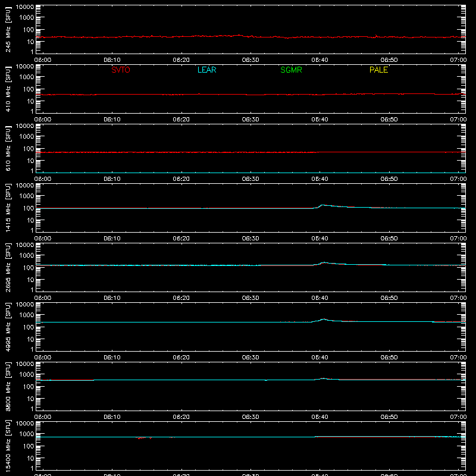Click the 06:30 tick under the 410 MHz panel

(x=250, y=120)
